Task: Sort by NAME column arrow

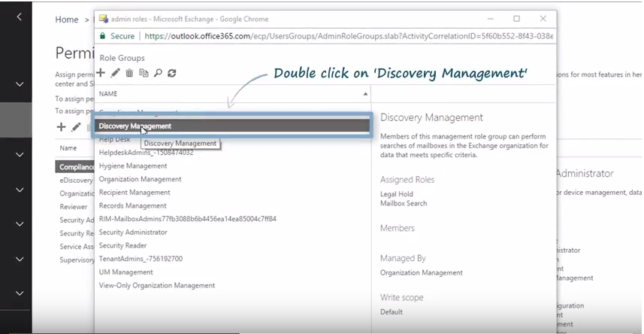Action: [x=365, y=94]
